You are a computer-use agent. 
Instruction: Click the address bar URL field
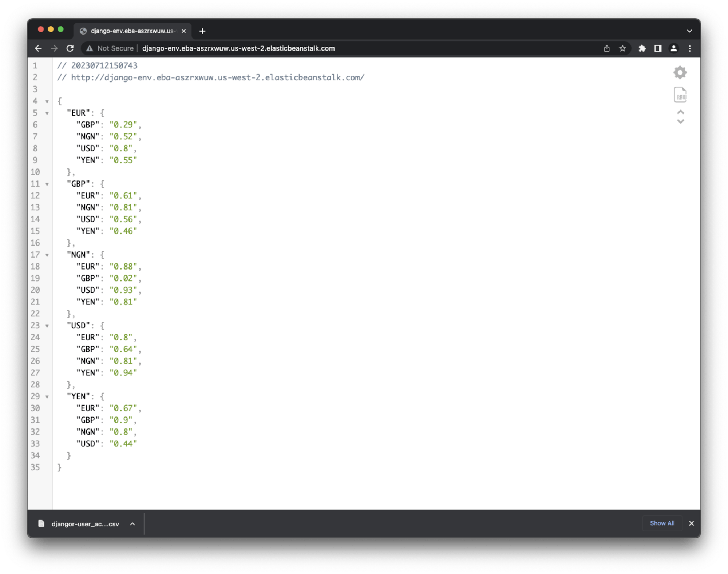click(x=238, y=48)
